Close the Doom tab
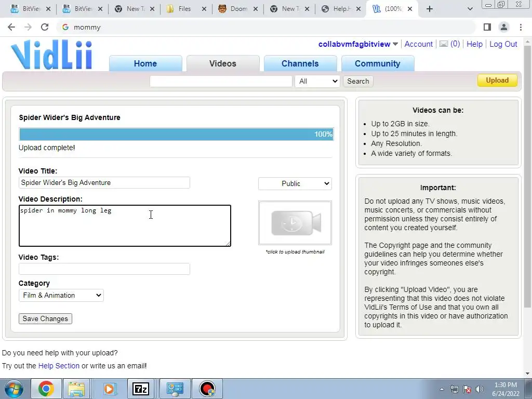This screenshot has width=532, height=399. pyautogui.click(x=256, y=9)
